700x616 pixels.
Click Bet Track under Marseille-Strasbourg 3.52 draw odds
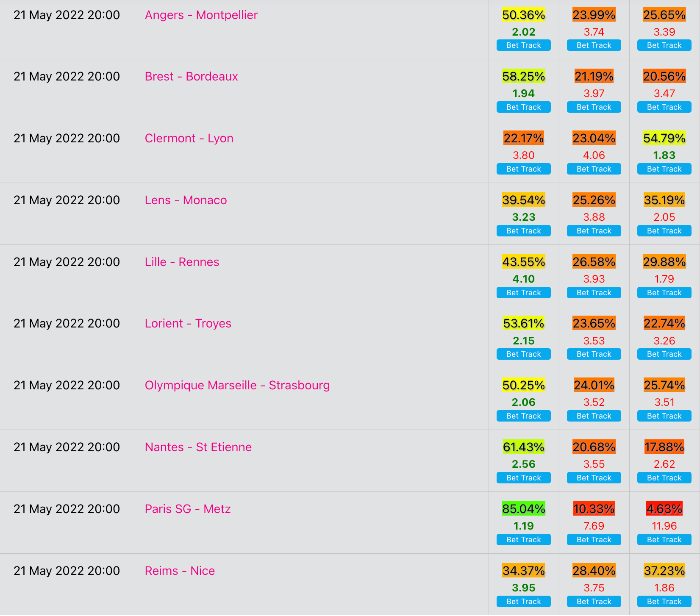tap(594, 416)
